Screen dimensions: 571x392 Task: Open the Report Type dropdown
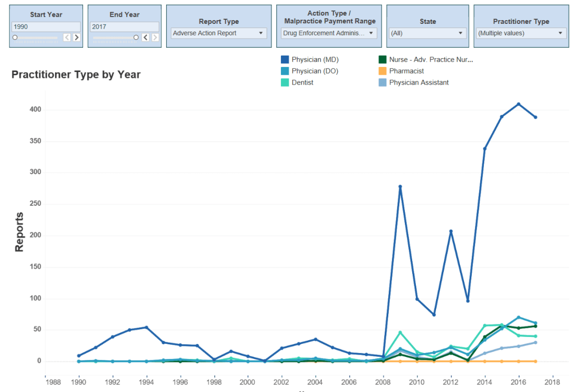click(x=219, y=33)
